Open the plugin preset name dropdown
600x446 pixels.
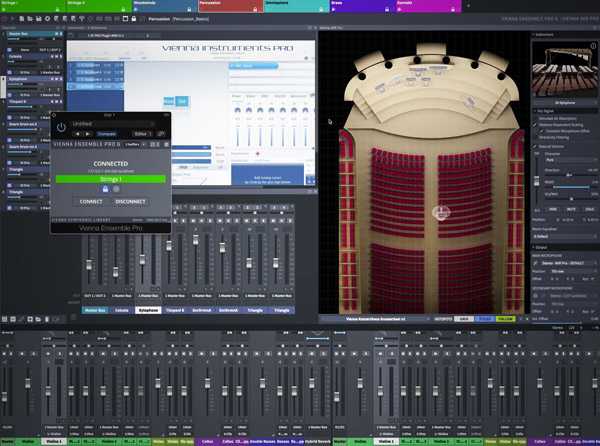point(112,124)
